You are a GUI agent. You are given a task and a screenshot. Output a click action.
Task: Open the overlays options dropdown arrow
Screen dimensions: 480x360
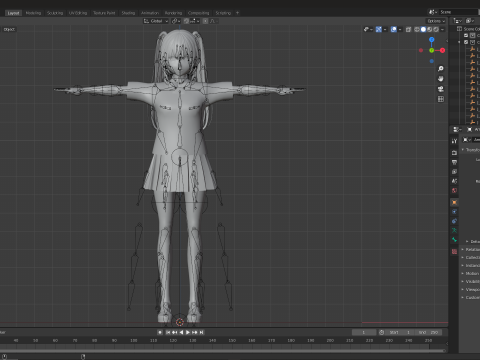click(x=400, y=29)
